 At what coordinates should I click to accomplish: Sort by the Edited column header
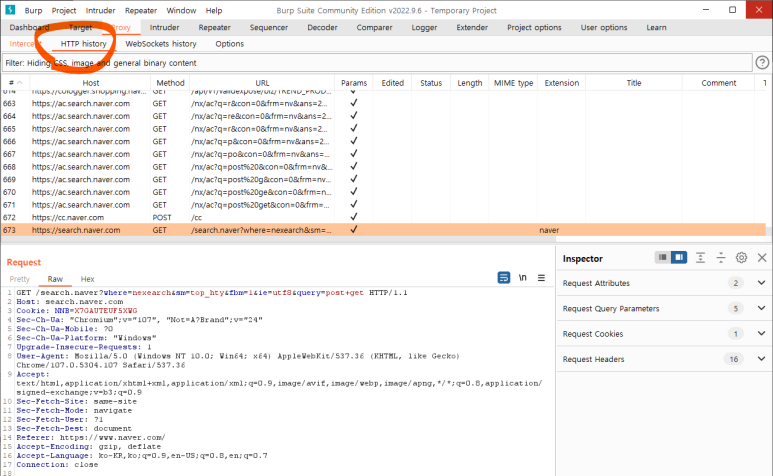click(x=392, y=83)
